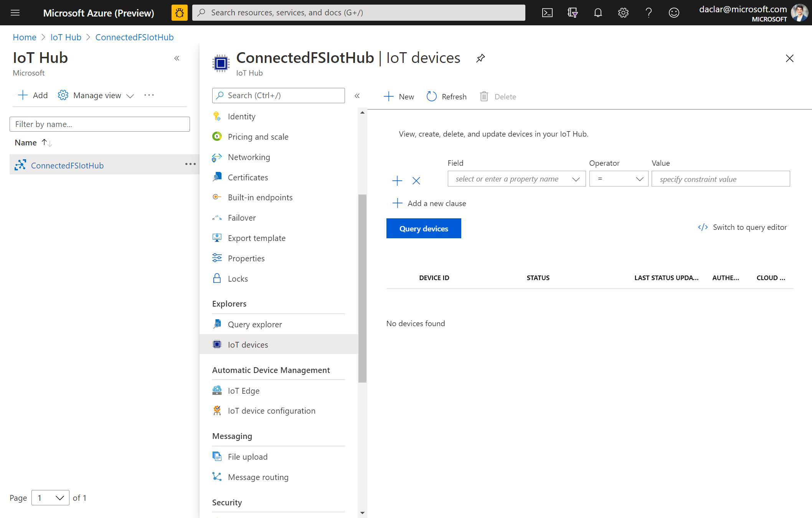Viewport: 812px width, 518px height.
Task: Click the Refresh devices button
Action: (x=447, y=96)
